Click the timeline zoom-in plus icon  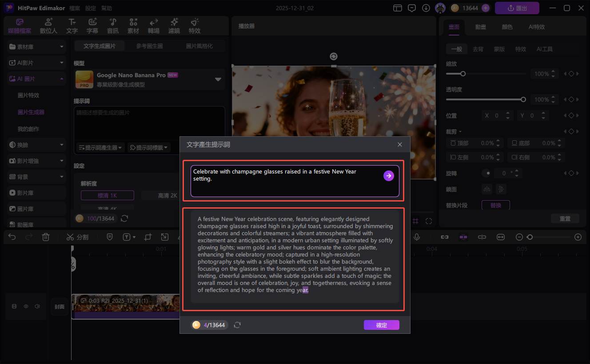click(578, 237)
